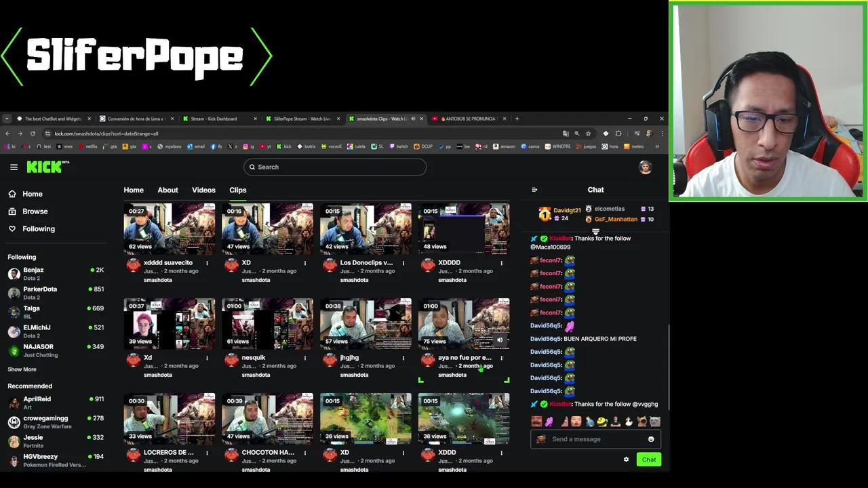Image resolution: width=868 pixels, height=488 pixels.
Task: Click the KICK logo
Action: (x=47, y=167)
